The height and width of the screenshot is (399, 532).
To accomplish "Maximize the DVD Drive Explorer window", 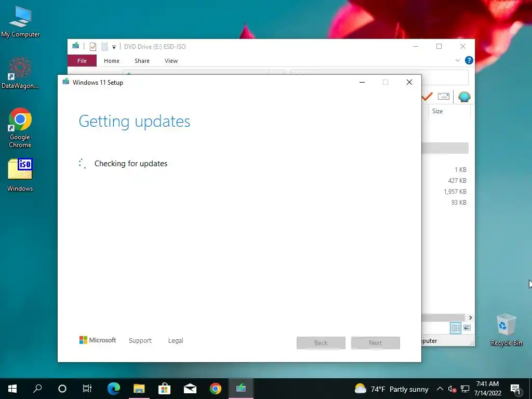I will 439,46.
